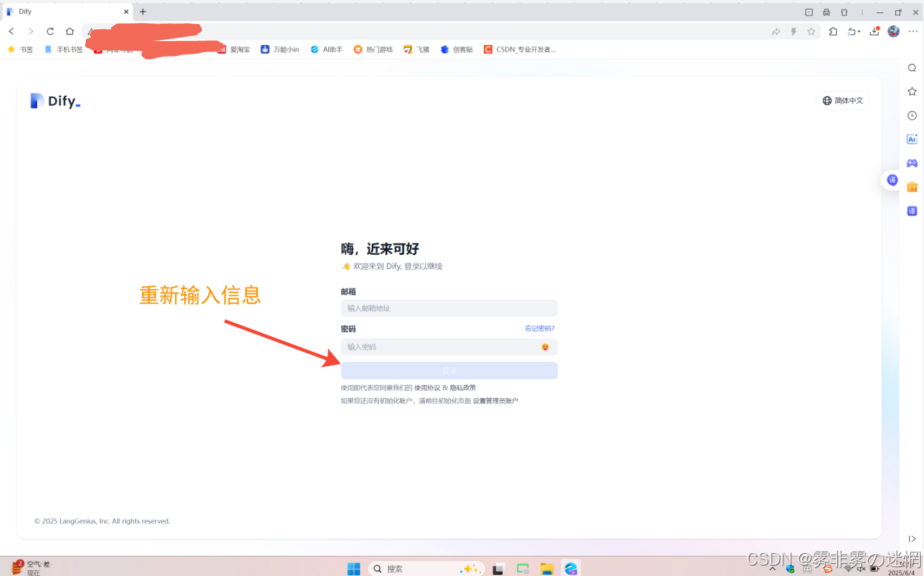Open sidebar blue translate icon
Viewport: 924px width, 576px height.
click(912, 211)
